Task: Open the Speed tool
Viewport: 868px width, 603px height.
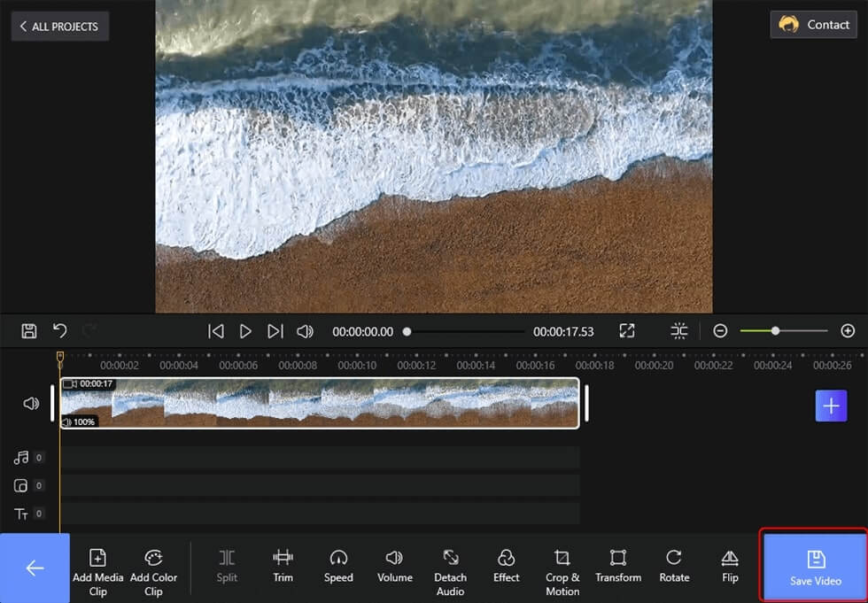Action: (x=338, y=566)
